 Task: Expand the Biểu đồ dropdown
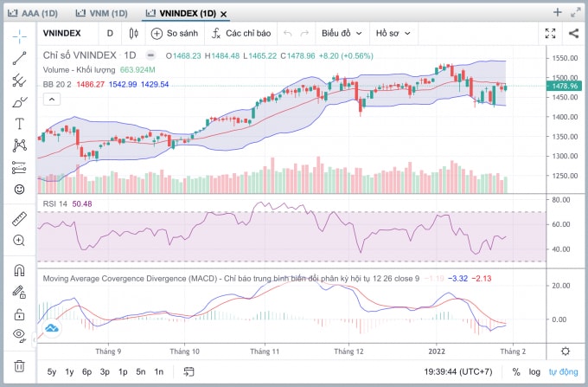342,34
